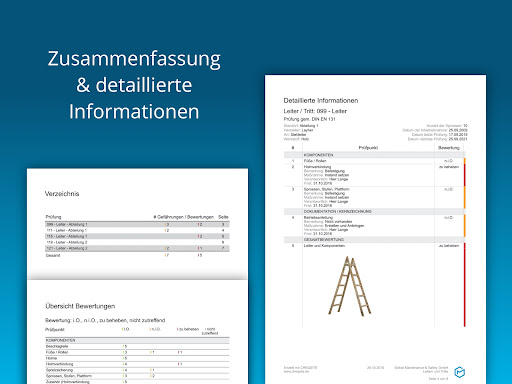The image size is (512, 384).
Task: Click the page number text in footer
Action: point(438,379)
